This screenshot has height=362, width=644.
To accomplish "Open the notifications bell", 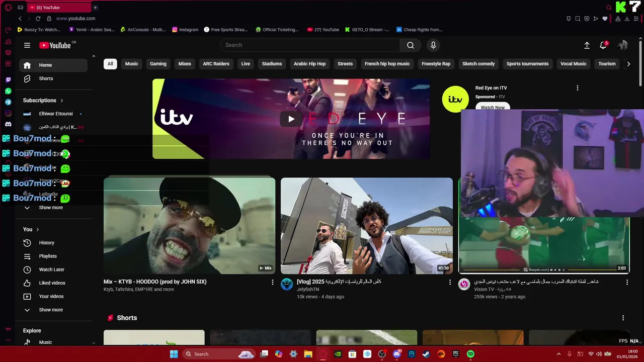I will pos(603,45).
